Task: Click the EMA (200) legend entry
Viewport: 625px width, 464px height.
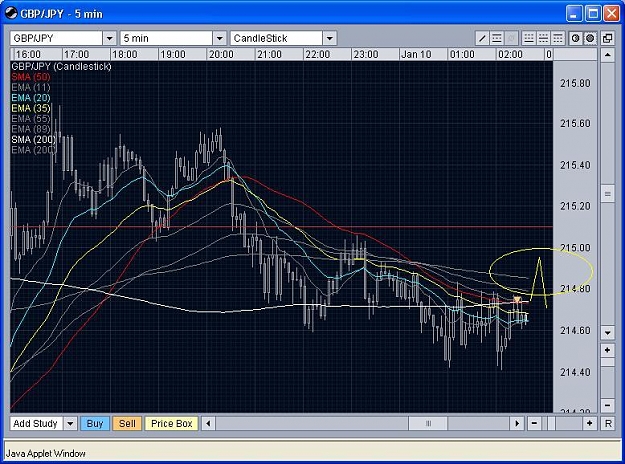Action: pyautogui.click(x=33, y=150)
